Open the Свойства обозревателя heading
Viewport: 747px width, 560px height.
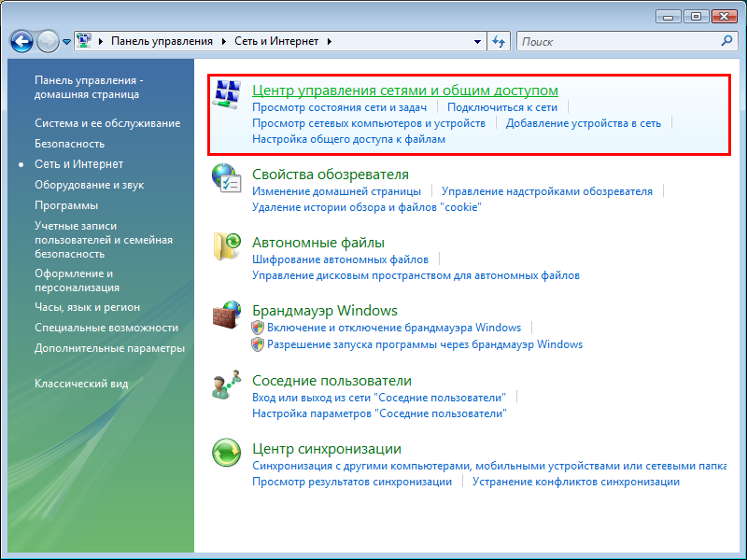[331, 175]
